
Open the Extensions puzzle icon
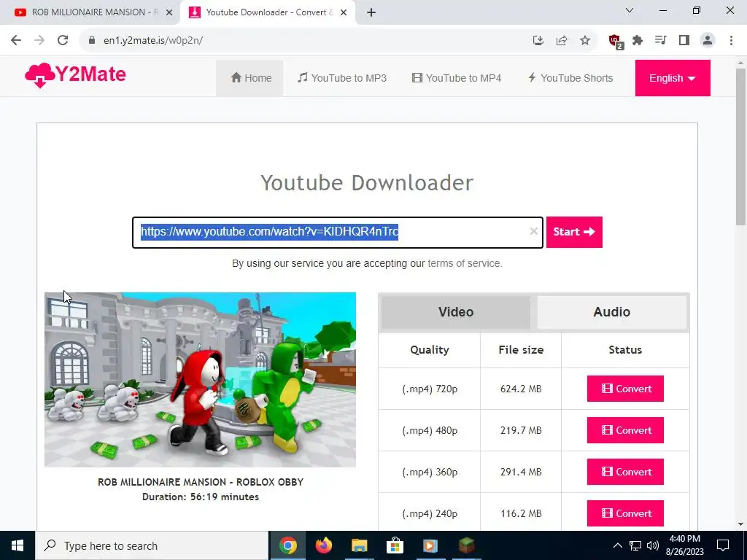[638, 40]
